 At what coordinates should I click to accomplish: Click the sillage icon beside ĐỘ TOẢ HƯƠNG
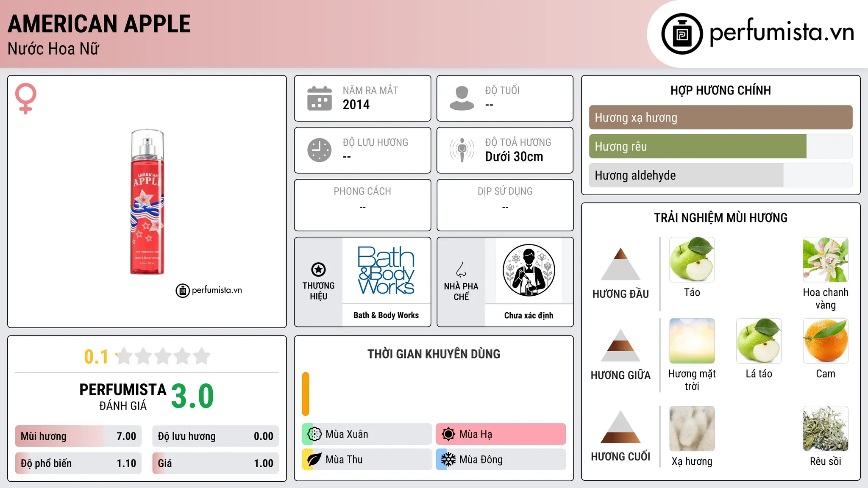462,150
